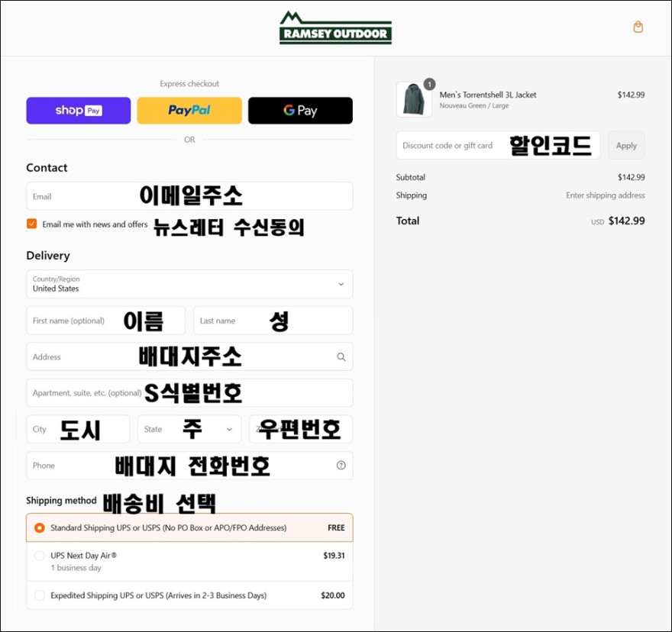Click the address search magnifier icon
This screenshot has height=632, width=672.
coord(341,357)
